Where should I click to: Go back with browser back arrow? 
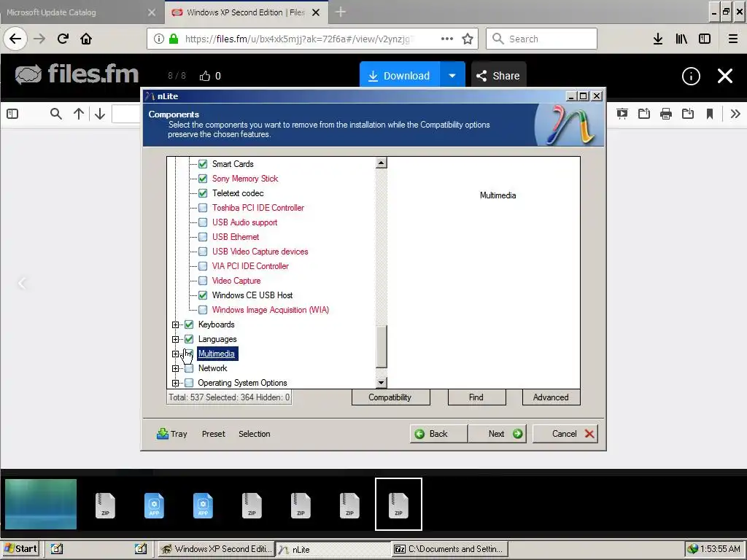(15, 39)
